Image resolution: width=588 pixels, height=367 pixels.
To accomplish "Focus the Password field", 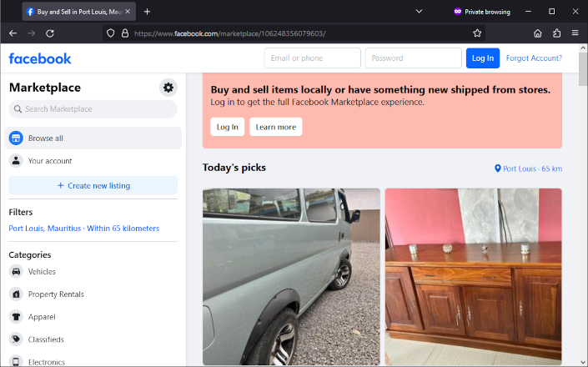I will click(x=413, y=58).
